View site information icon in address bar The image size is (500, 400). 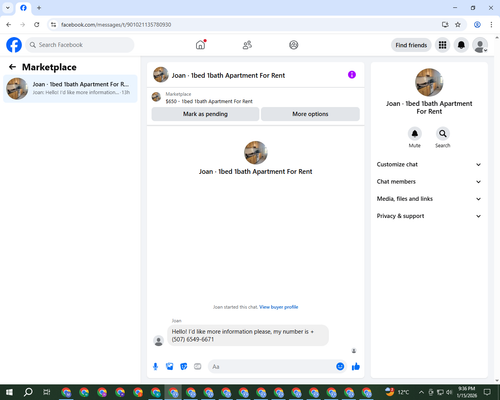pyautogui.click(x=53, y=24)
